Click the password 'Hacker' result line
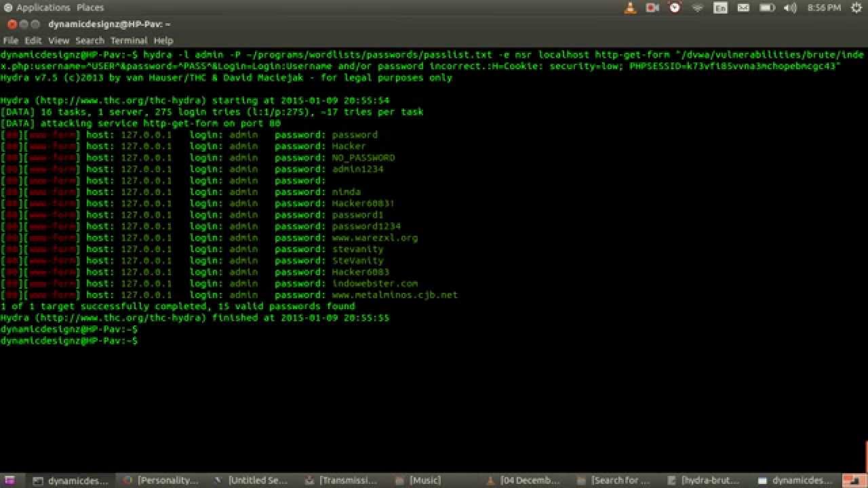The width and height of the screenshot is (868, 488). point(183,146)
